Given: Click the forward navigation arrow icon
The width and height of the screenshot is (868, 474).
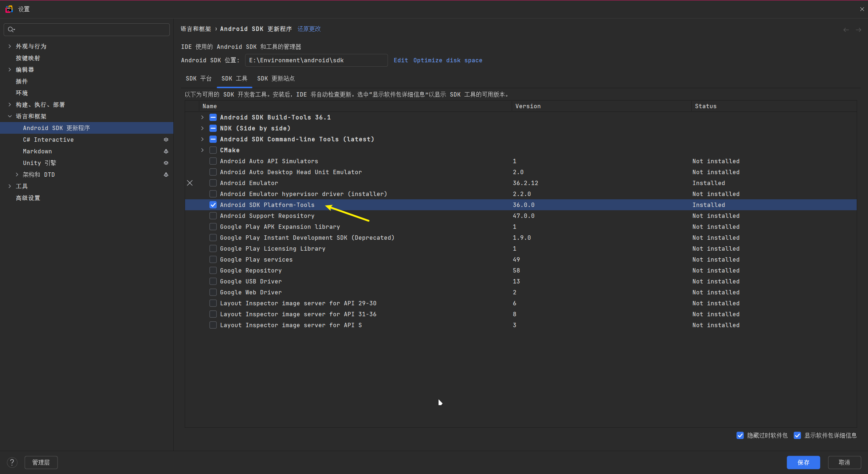Looking at the screenshot, I should click(858, 30).
